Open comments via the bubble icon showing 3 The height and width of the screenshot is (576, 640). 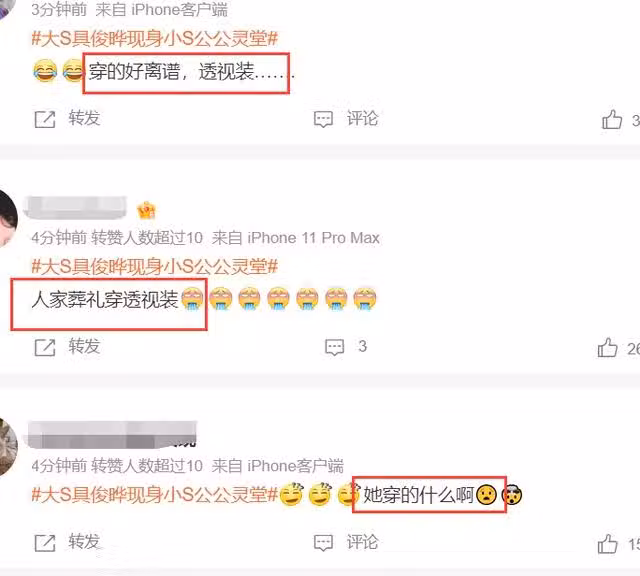tap(335, 347)
